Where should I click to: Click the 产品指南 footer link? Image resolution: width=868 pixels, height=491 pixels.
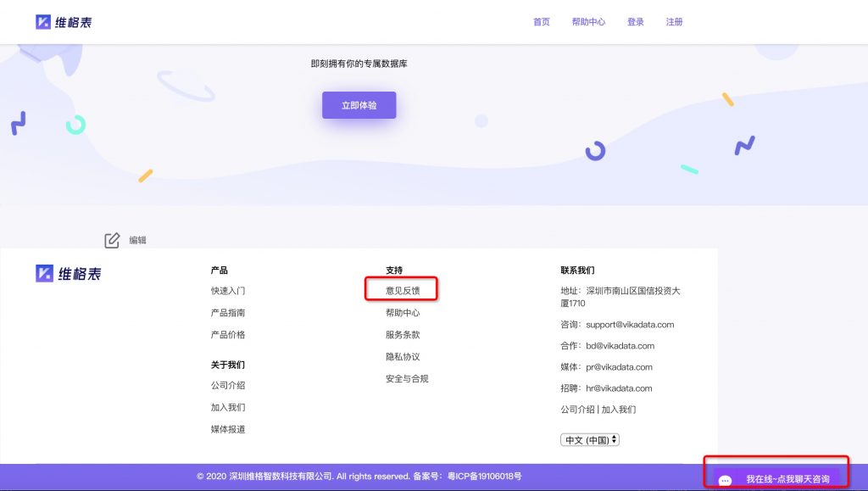(x=228, y=313)
